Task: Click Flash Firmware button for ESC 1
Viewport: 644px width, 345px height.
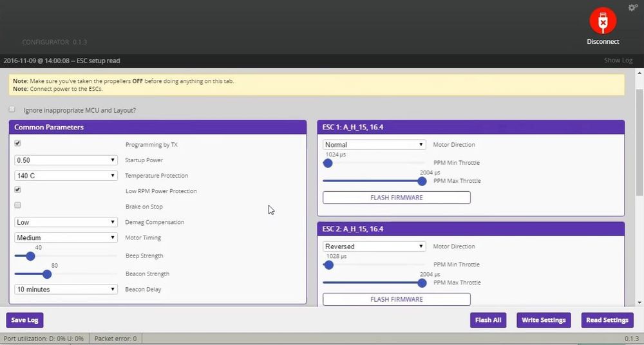Action: [x=396, y=198]
